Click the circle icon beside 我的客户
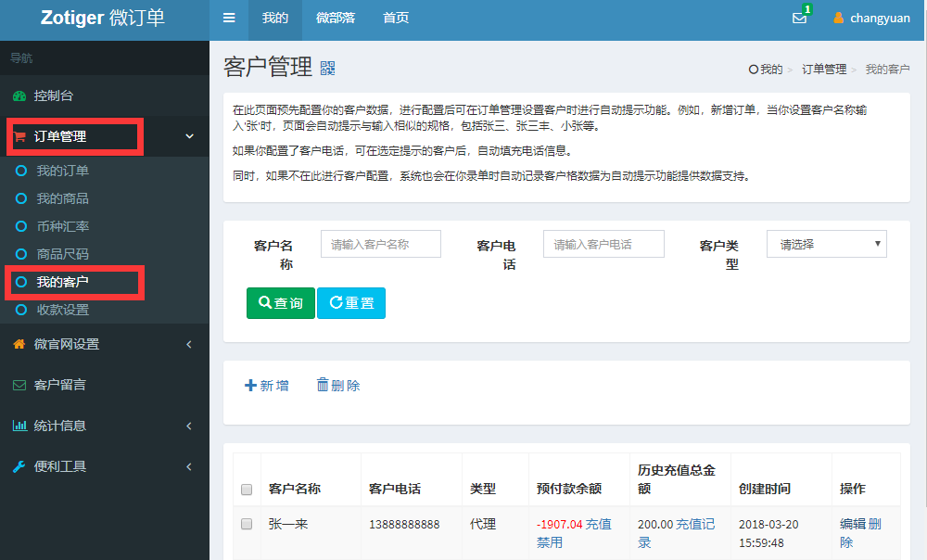 [x=21, y=282]
